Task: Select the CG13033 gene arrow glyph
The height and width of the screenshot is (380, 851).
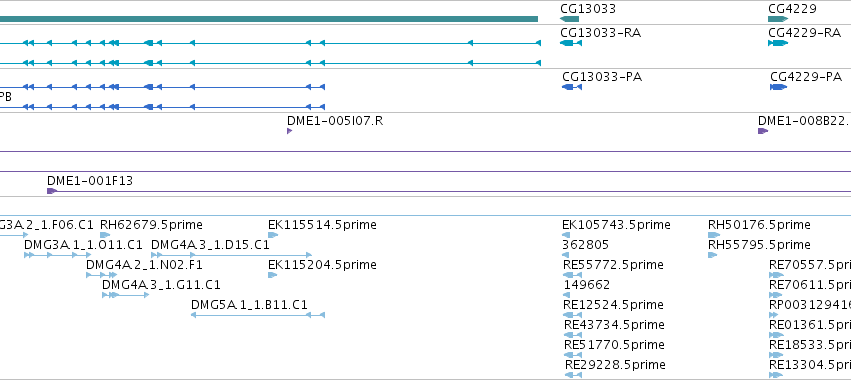Action: [x=569, y=19]
